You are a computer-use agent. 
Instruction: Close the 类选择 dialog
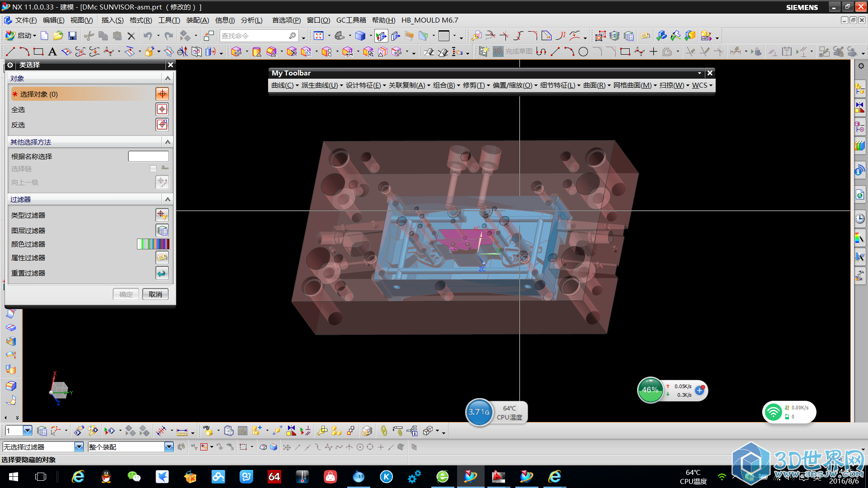pos(170,65)
